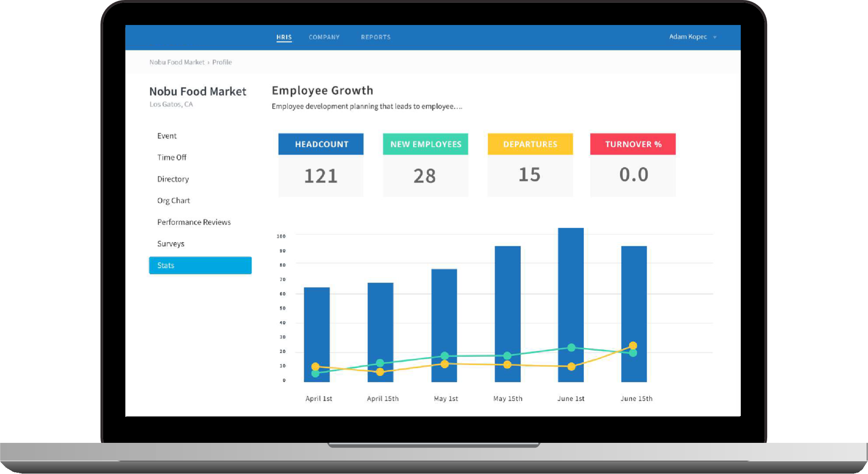Click the turnover value 0.0

click(634, 175)
